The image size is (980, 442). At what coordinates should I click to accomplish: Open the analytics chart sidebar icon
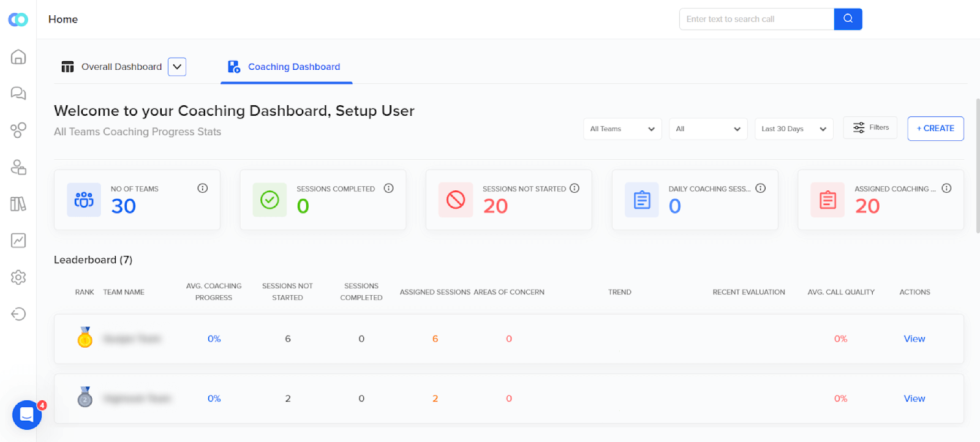(x=18, y=241)
